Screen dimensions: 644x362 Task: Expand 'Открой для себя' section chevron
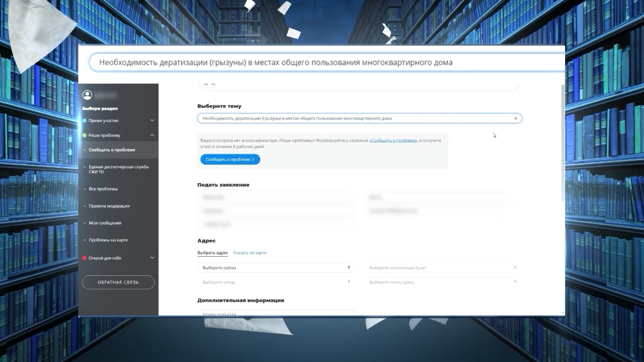[152, 258]
